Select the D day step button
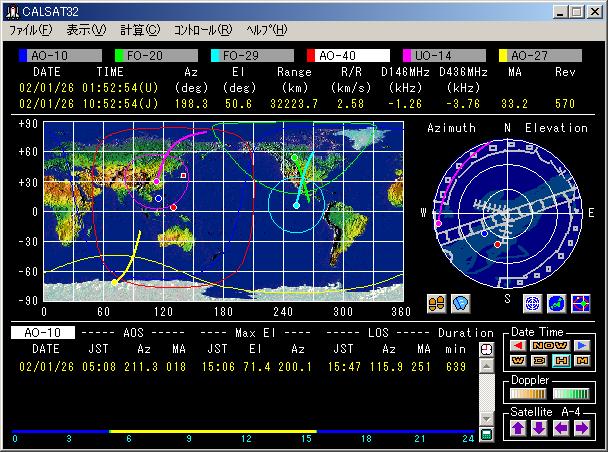 539,361
